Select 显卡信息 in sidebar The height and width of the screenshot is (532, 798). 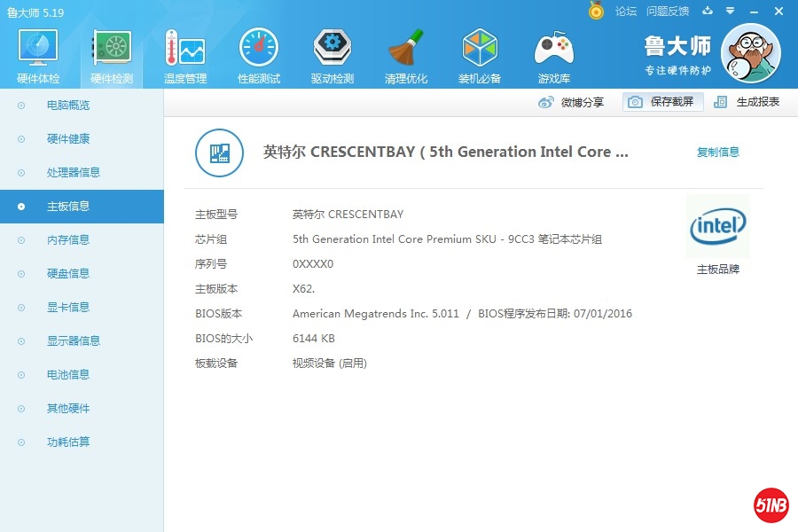pos(82,307)
